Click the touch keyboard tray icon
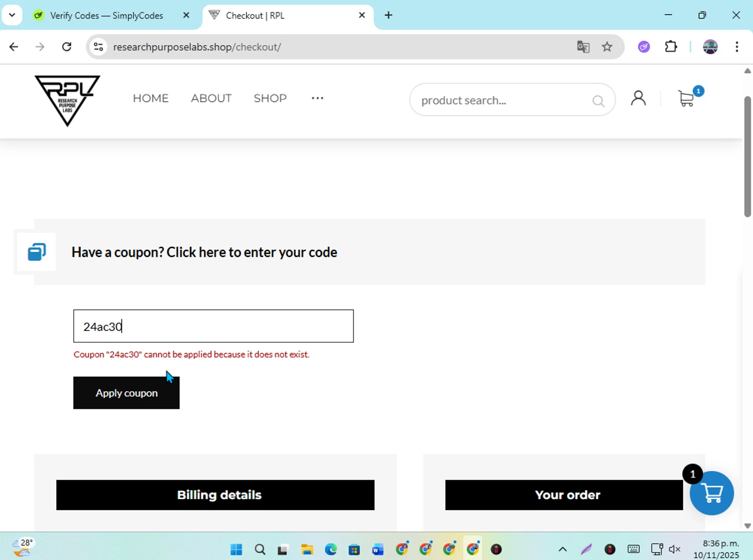753x560 pixels. tap(634, 549)
